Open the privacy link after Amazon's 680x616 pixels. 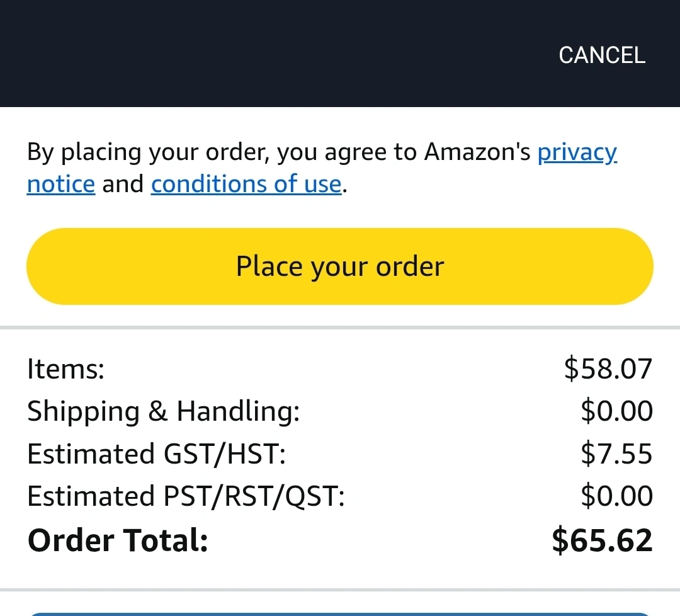[x=577, y=152]
